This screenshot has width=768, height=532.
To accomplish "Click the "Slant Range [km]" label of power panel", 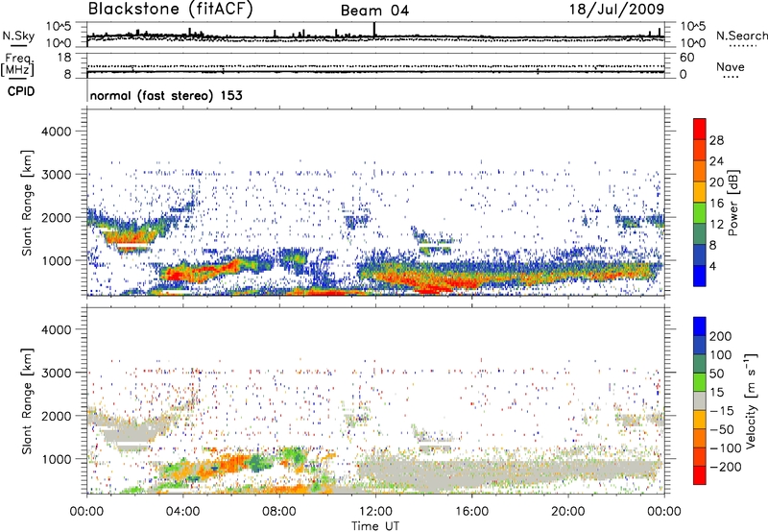I will coord(27,203).
